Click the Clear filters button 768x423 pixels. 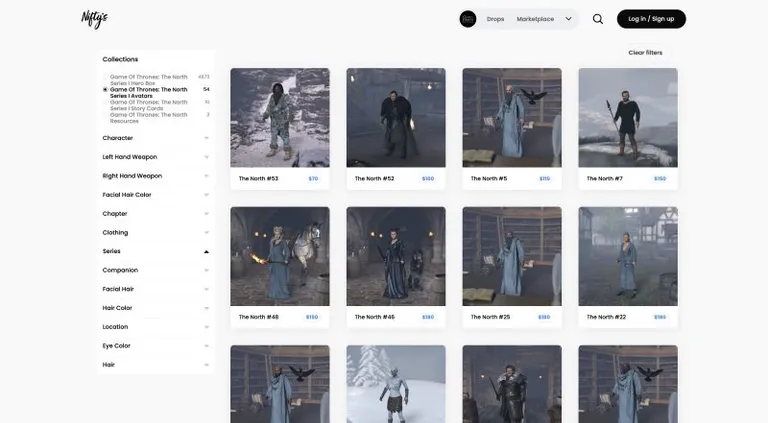[645, 52]
